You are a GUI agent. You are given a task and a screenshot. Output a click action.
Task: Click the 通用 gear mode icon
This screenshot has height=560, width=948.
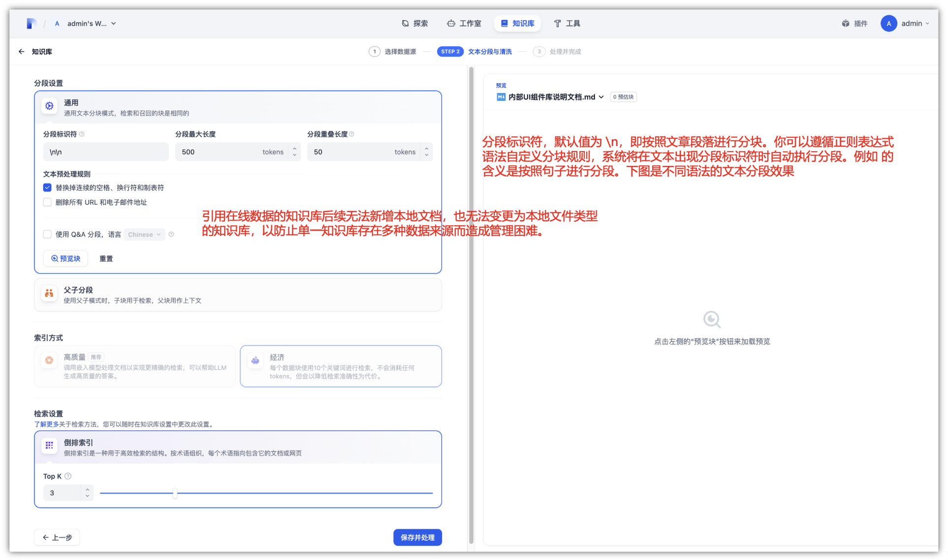pyautogui.click(x=49, y=105)
